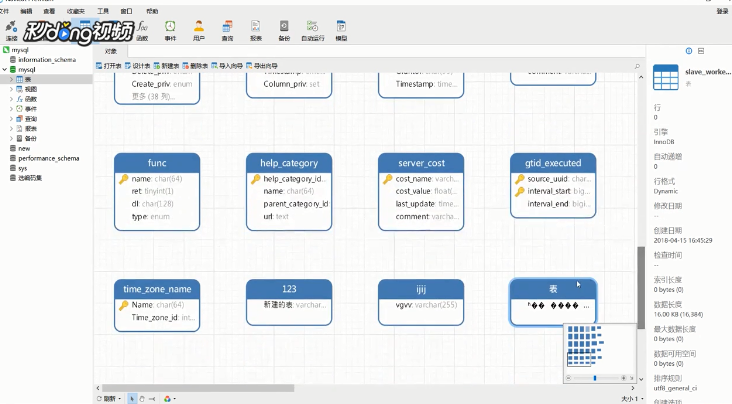The image size is (732, 404).
Task: Open the color palette dropdown arrow
Action: click(x=175, y=399)
